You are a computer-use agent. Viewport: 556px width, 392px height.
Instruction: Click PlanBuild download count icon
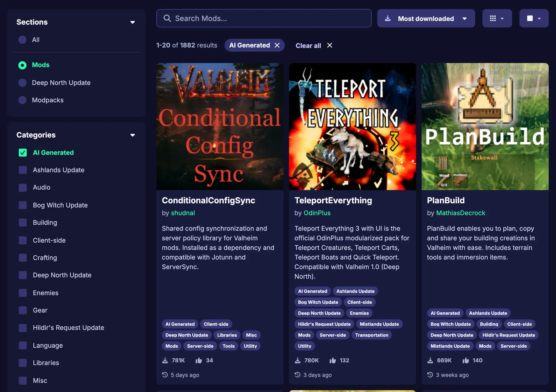click(430, 360)
